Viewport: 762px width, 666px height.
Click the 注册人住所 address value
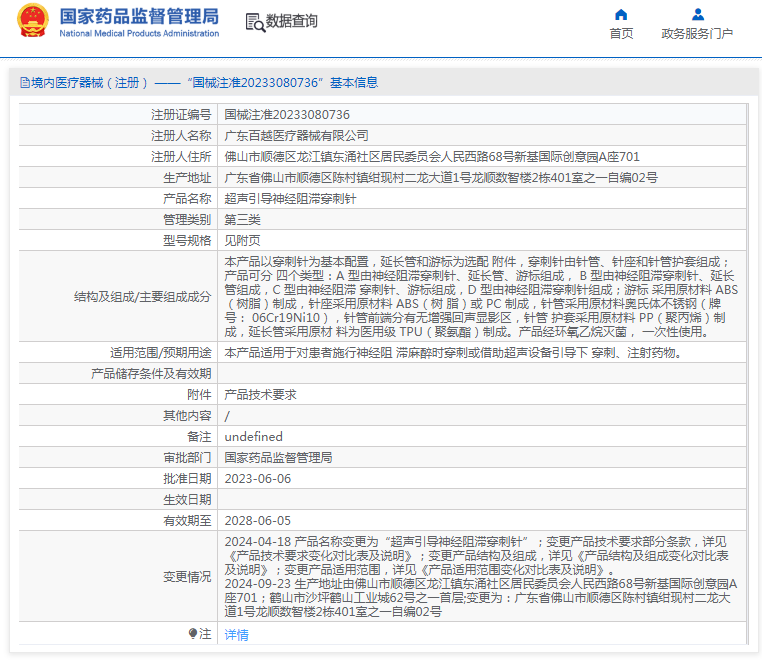tap(432, 157)
